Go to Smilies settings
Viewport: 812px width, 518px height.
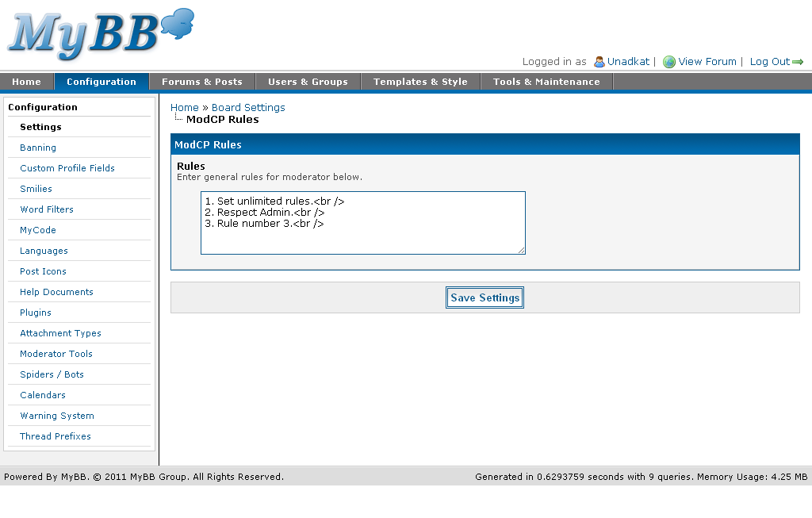(36, 189)
